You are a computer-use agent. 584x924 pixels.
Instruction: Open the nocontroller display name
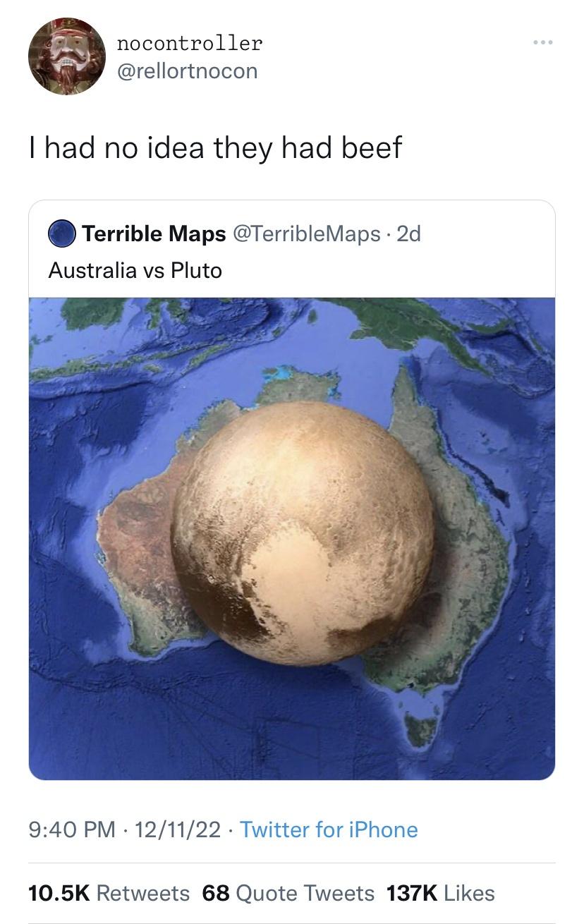click(189, 44)
